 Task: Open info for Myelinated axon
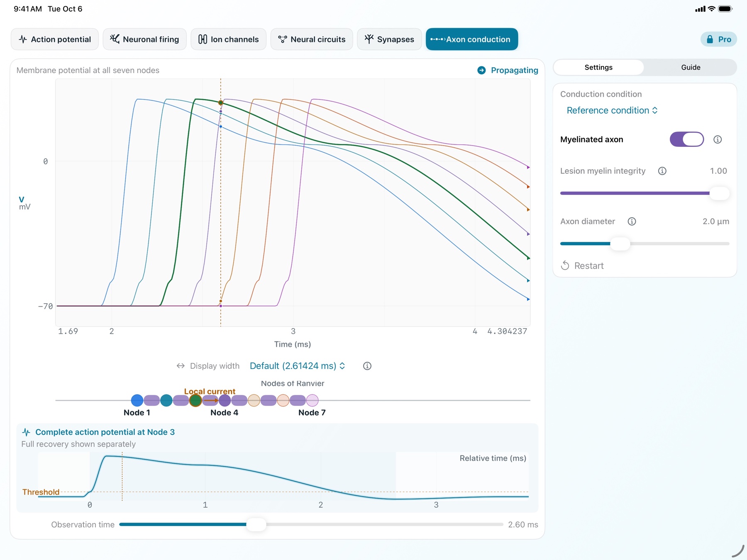click(x=718, y=139)
